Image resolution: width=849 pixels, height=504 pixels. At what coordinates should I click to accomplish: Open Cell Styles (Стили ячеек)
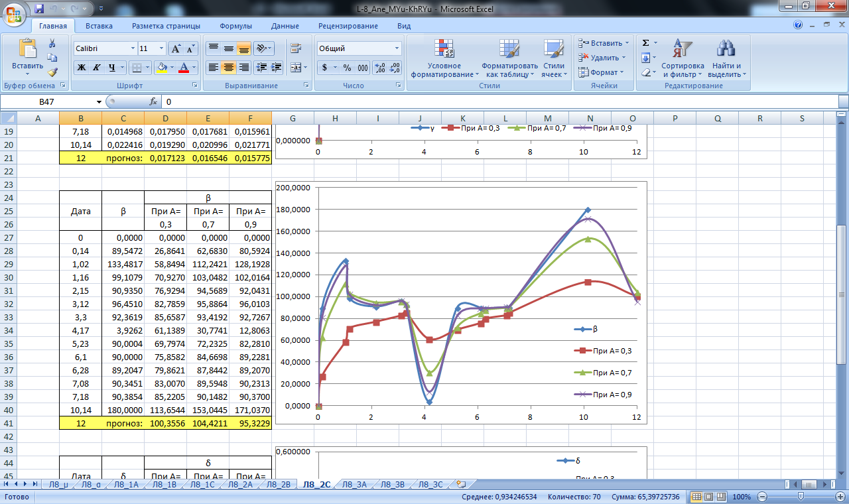point(553,58)
